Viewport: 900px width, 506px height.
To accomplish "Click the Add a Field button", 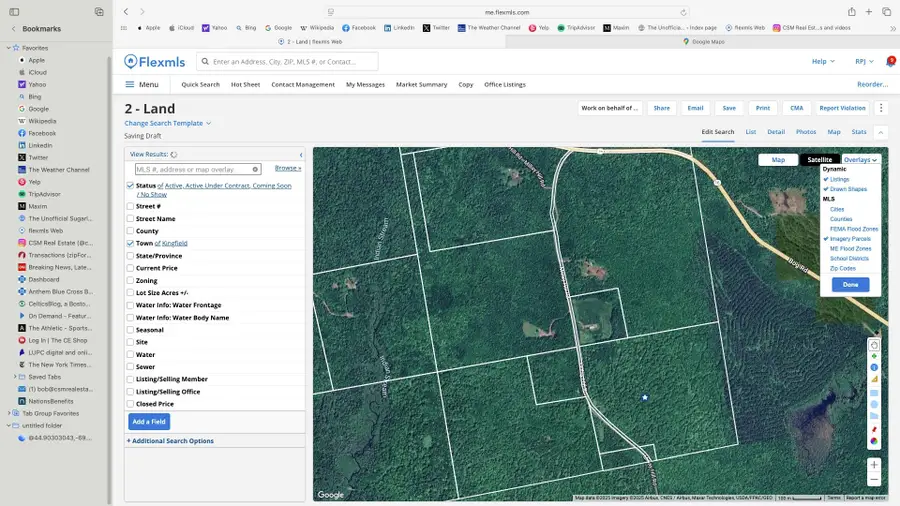I will 149,422.
